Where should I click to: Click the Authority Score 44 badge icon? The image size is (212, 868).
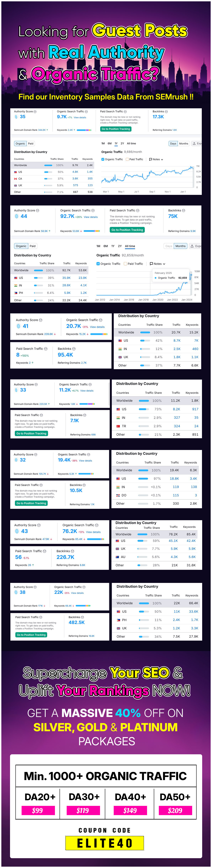coord(17,216)
